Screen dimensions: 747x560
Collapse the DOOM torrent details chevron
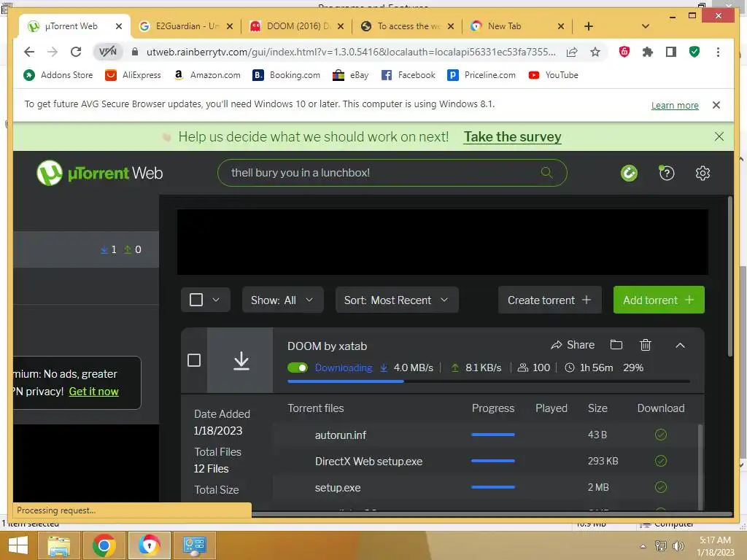[681, 345]
